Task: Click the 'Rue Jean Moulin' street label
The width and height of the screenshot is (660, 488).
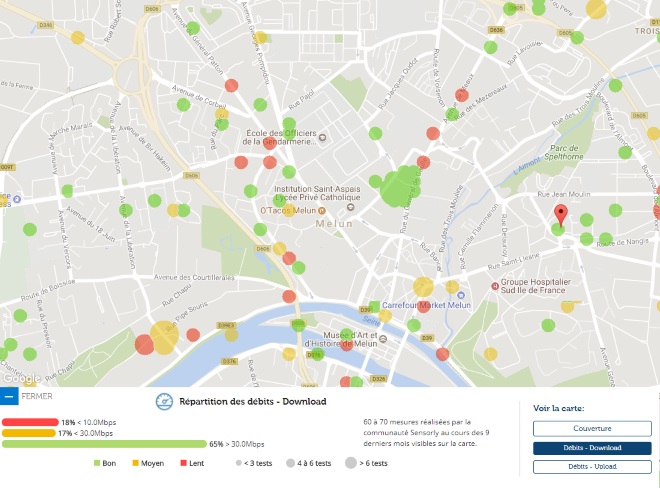Action: (x=564, y=194)
